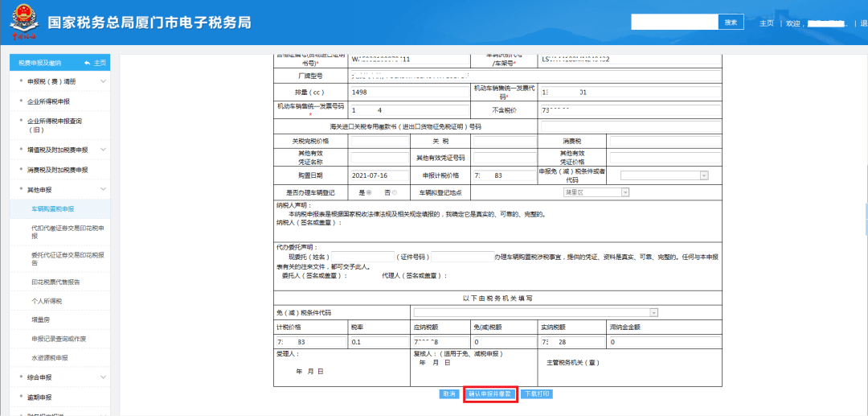Click the 机动车销售统一发票号码 input field
The width and height of the screenshot is (868, 416).
point(410,109)
